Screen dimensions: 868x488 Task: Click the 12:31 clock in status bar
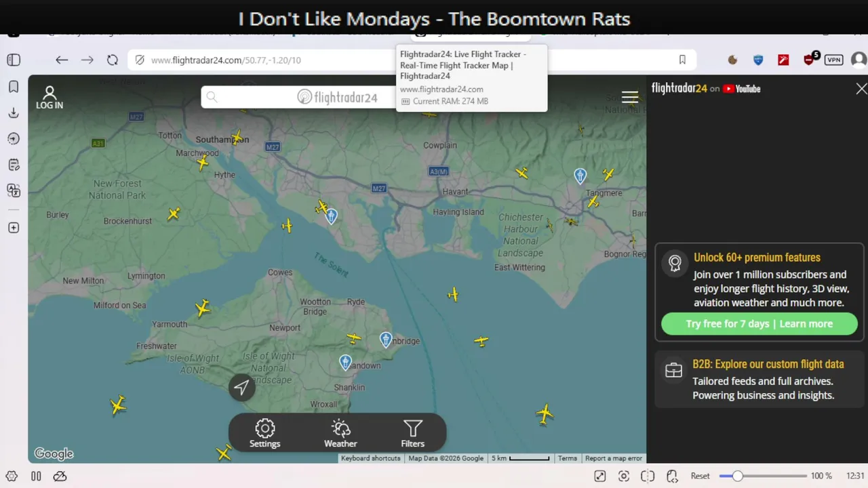[855, 476]
